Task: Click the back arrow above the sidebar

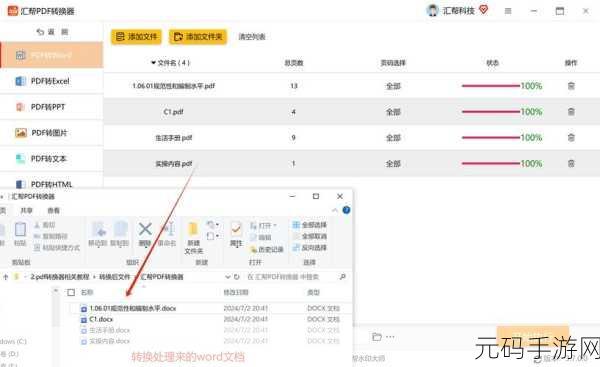Action: [x=40, y=32]
